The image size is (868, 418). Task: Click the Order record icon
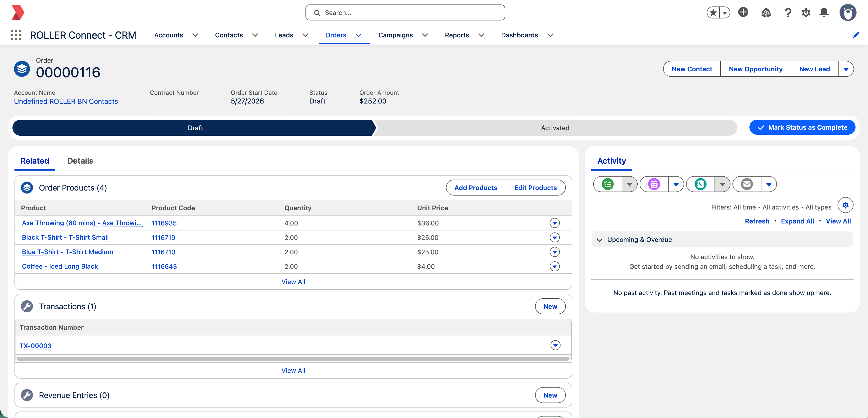[22, 69]
